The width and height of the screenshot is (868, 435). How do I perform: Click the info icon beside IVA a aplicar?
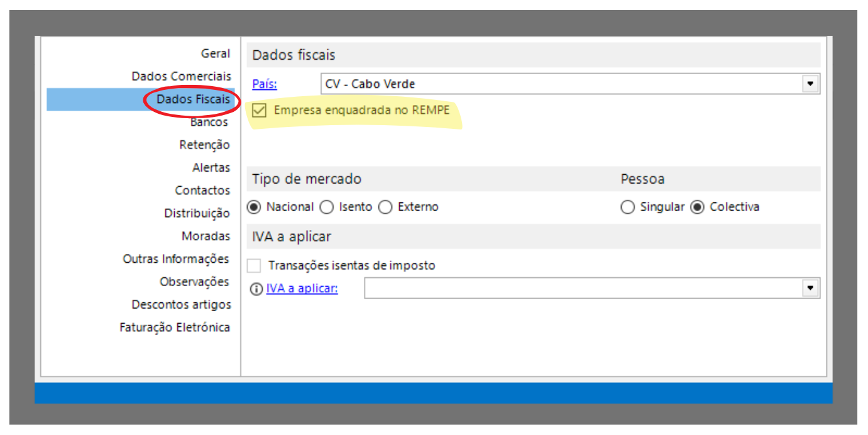point(256,289)
